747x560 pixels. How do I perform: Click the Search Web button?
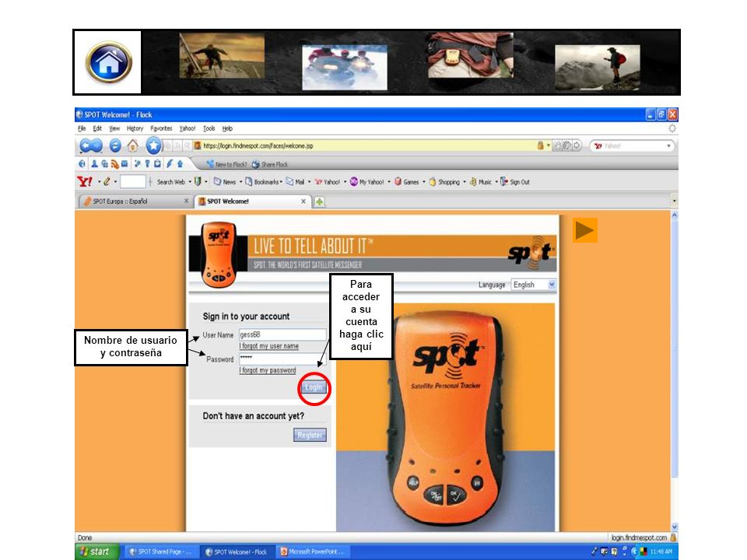tap(171, 182)
